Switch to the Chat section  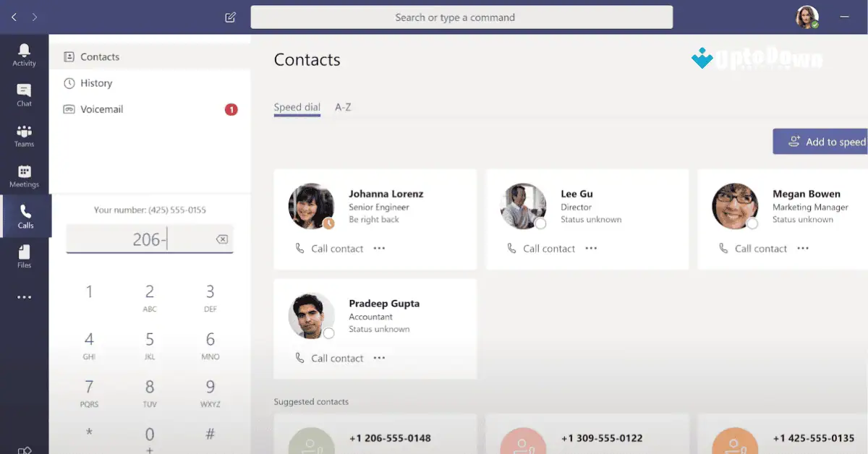[x=24, y=95]
